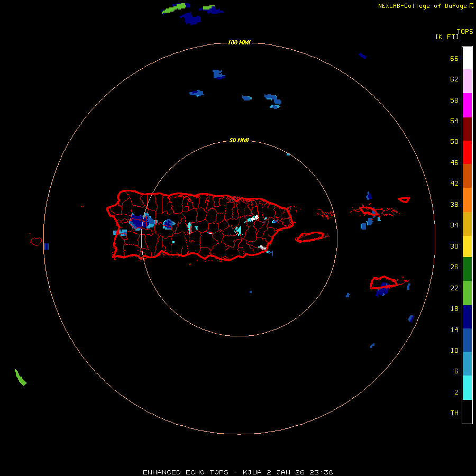
Task: Click the navy legend swatch between 14 and 18
Action: 467,317
